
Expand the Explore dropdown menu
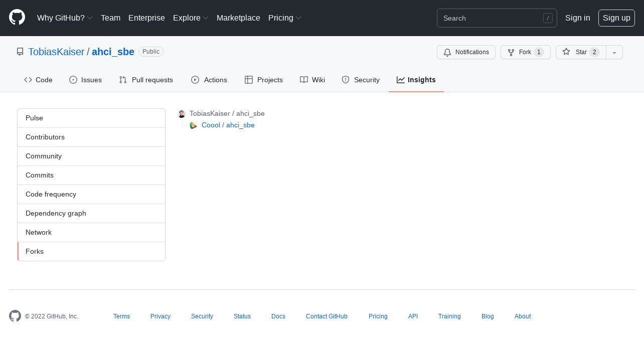(x=191, y=18)
